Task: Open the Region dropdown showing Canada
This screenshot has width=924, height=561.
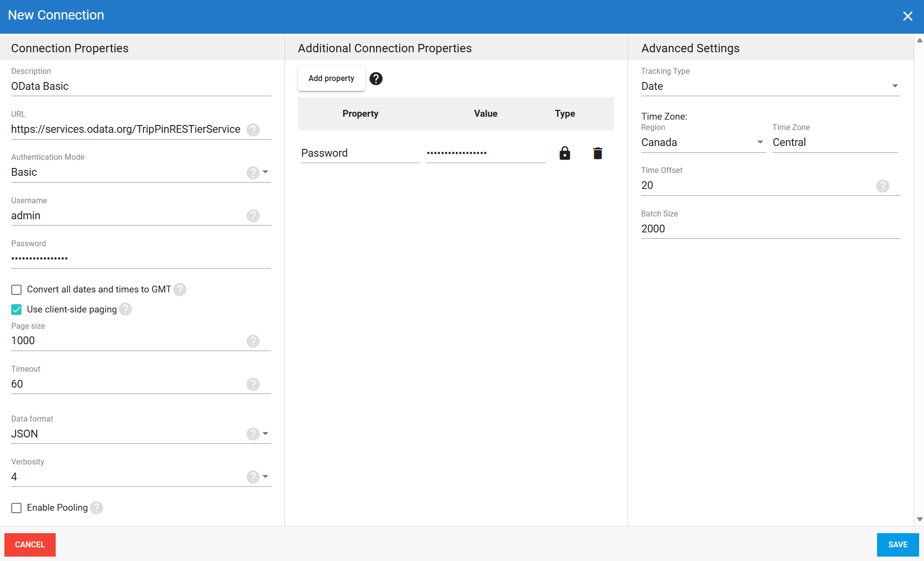Action: point(704,143)
